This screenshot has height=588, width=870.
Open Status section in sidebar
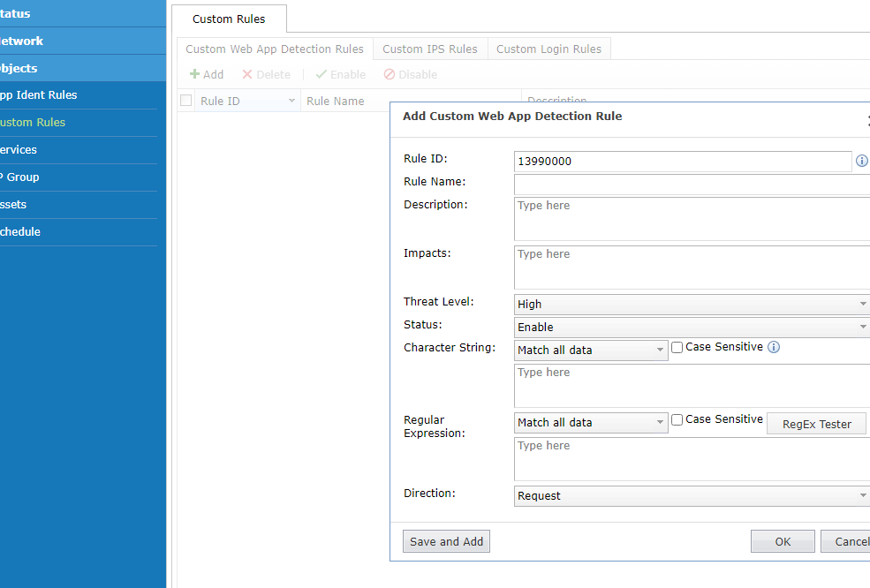point(83,13)
